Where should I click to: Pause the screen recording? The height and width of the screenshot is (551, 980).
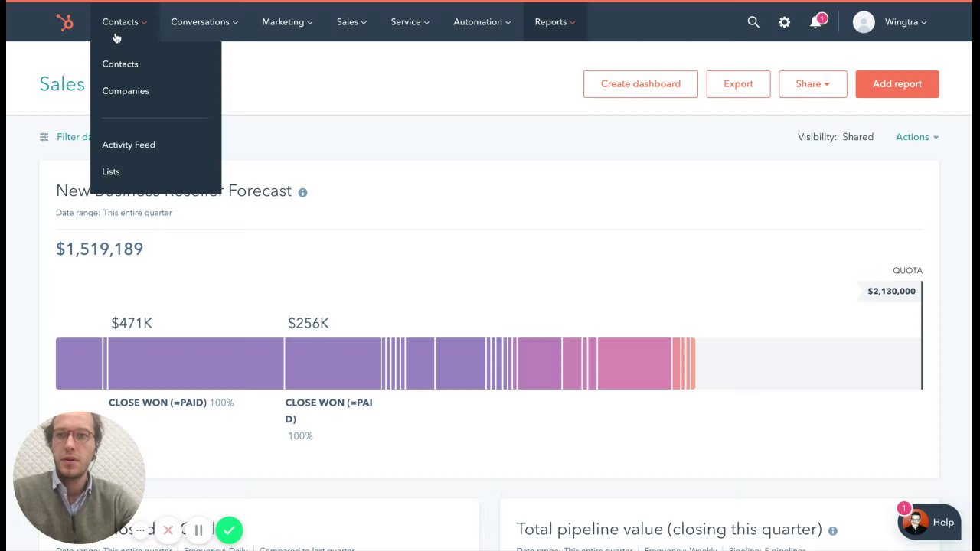[x=198, y=530]
